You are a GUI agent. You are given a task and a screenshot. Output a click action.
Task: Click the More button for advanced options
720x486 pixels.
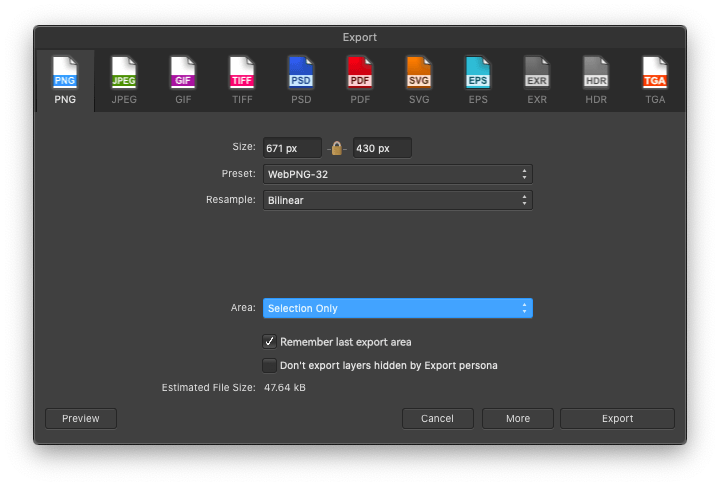point(518,418)
